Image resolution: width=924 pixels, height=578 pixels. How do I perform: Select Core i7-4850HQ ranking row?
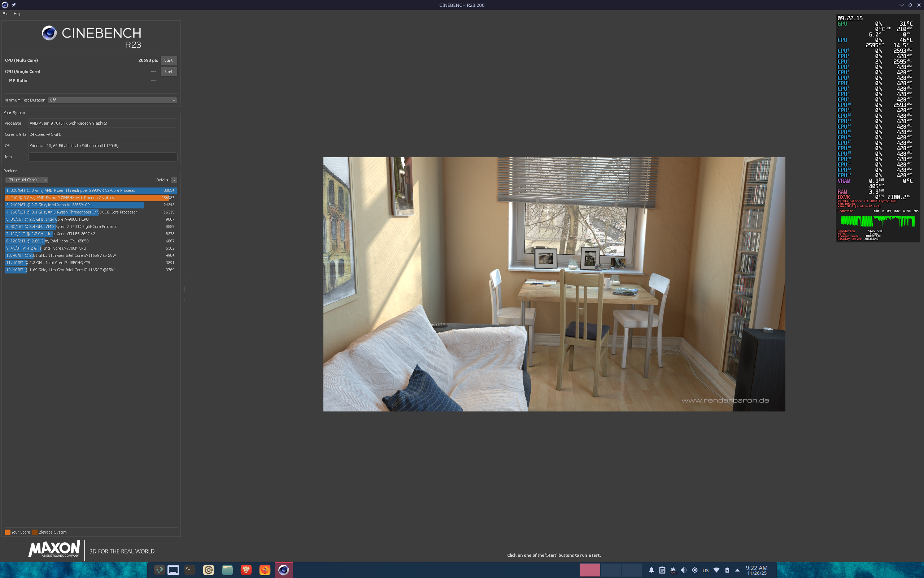click(x=91, y=263)
